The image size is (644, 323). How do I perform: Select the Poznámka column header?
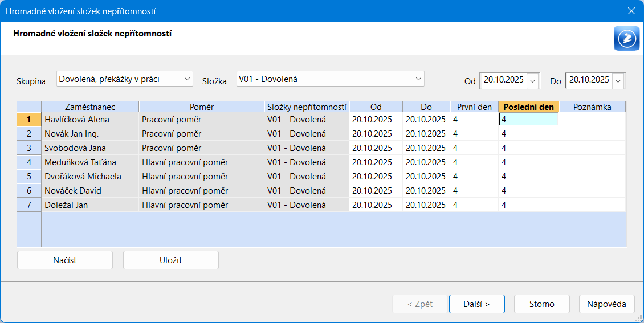coord(592,107)
